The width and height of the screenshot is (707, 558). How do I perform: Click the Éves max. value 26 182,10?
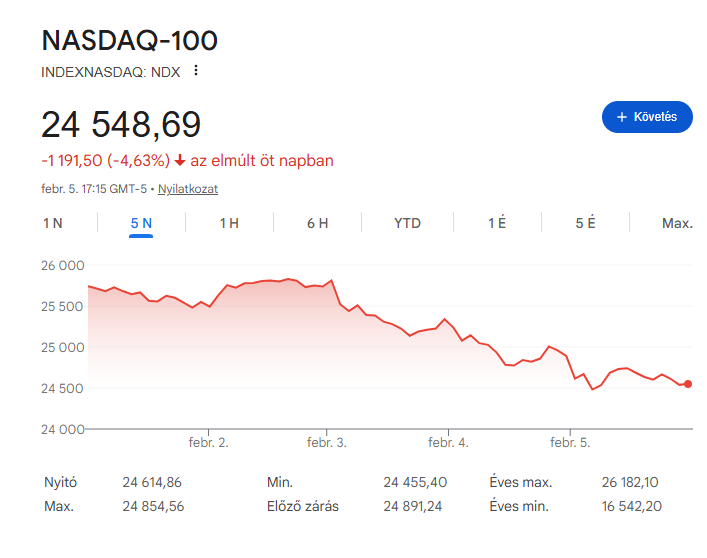click(630, 482)
